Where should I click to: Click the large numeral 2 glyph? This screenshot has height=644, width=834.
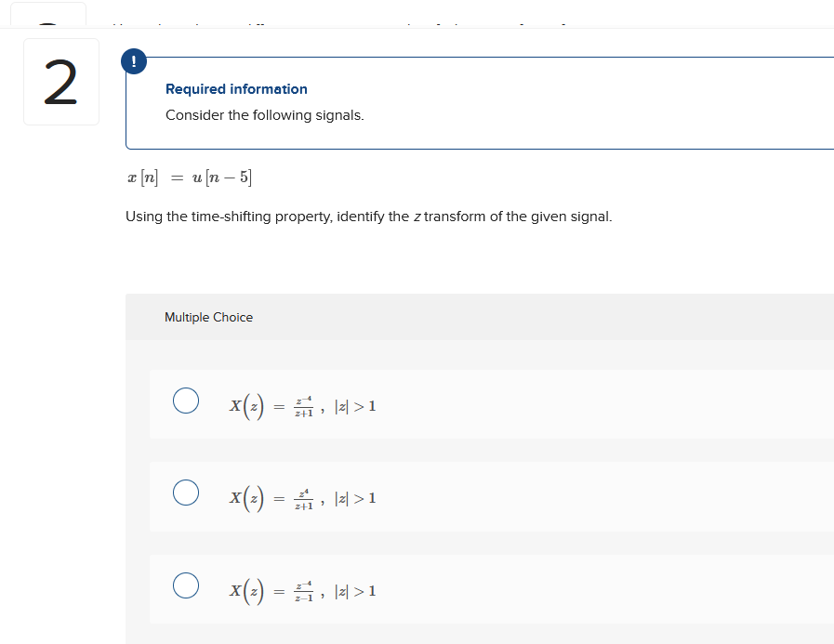(x=60, y=82)
